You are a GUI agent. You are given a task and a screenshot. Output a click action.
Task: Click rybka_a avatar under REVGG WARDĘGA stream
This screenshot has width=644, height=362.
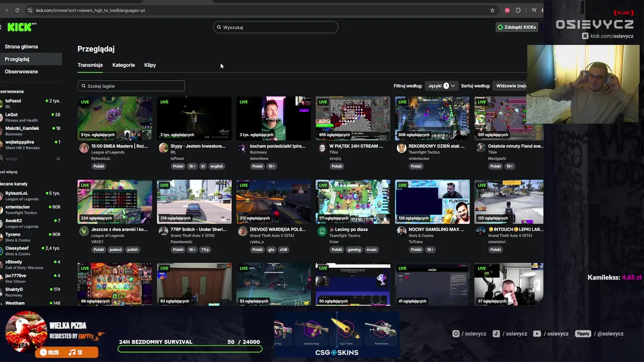click(243, 231)
